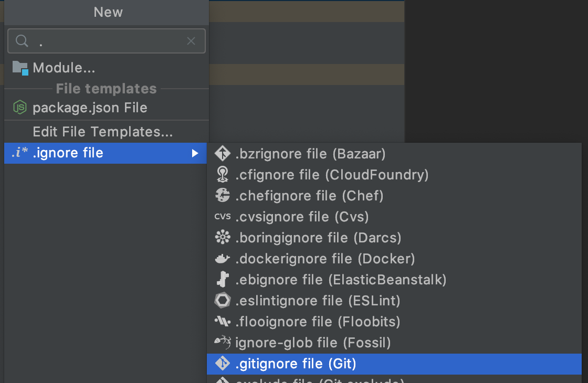Viewport: 588px width, 383px height.
Task: Create a .cfignore file (CloudFoundry)
Action: [394, 175]
